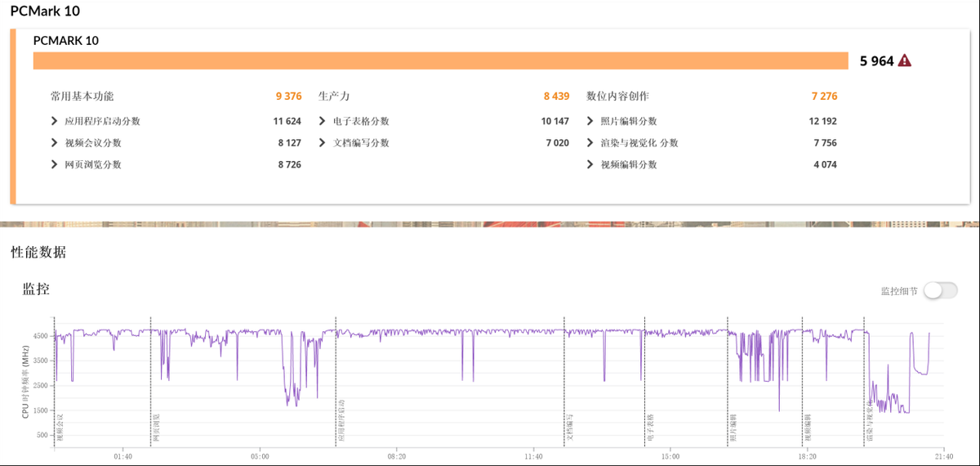Click the 视频会议 marker line in chart

tap(55, 380)
